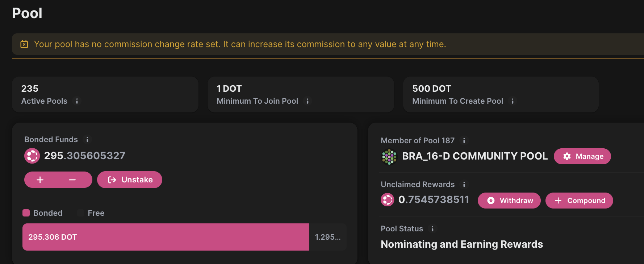
Task: Open the Minimum To Join Pool info icon
Action: click(308, 101)
